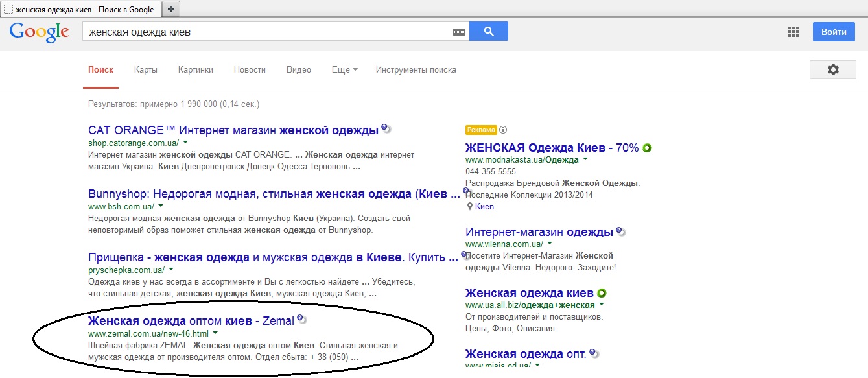Click the new tab plus button
Image resolution: width=868 pixels, height=378 pixels.
tap(170, 9)
